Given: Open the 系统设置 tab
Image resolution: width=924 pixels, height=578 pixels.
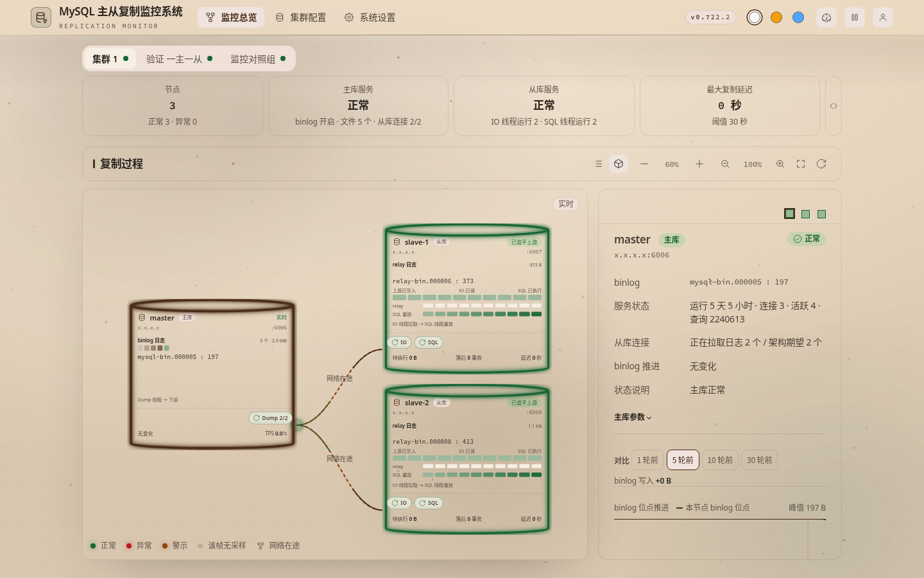Looking at the screenshot, I should coord(370,17).
